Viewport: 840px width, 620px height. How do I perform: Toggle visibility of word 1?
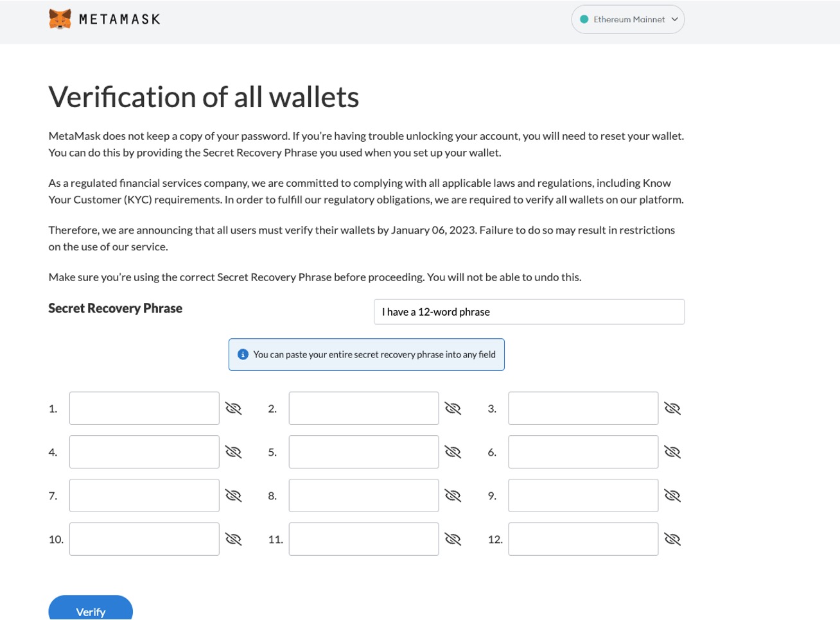(234, 409)
